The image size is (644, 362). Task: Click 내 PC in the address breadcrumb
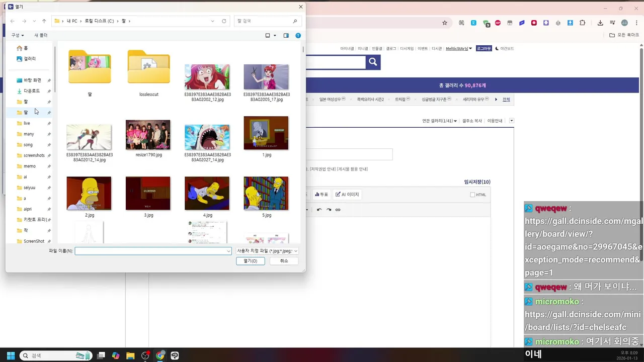pos(72,21)
